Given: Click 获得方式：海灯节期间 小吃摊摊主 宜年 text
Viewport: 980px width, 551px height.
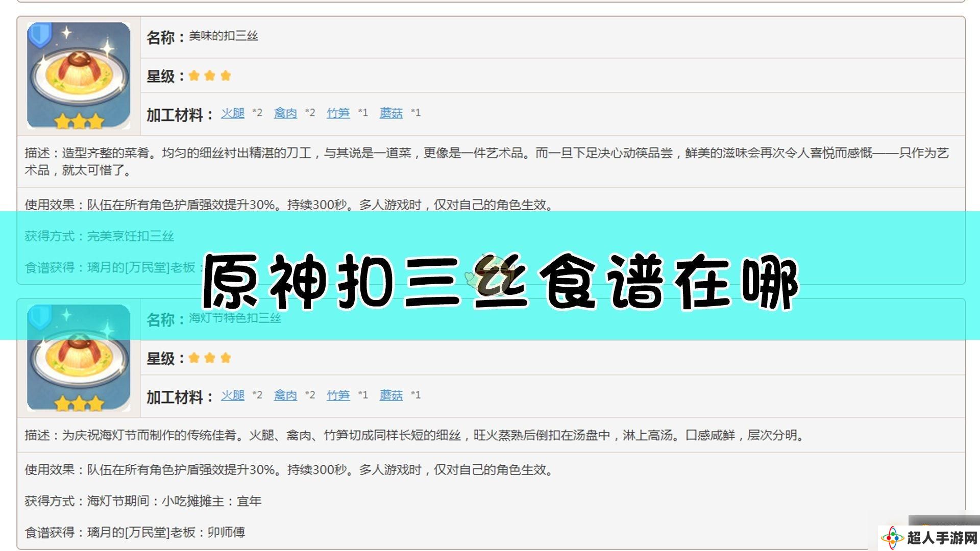Looking at the screenshot, I should click(143, 501).
